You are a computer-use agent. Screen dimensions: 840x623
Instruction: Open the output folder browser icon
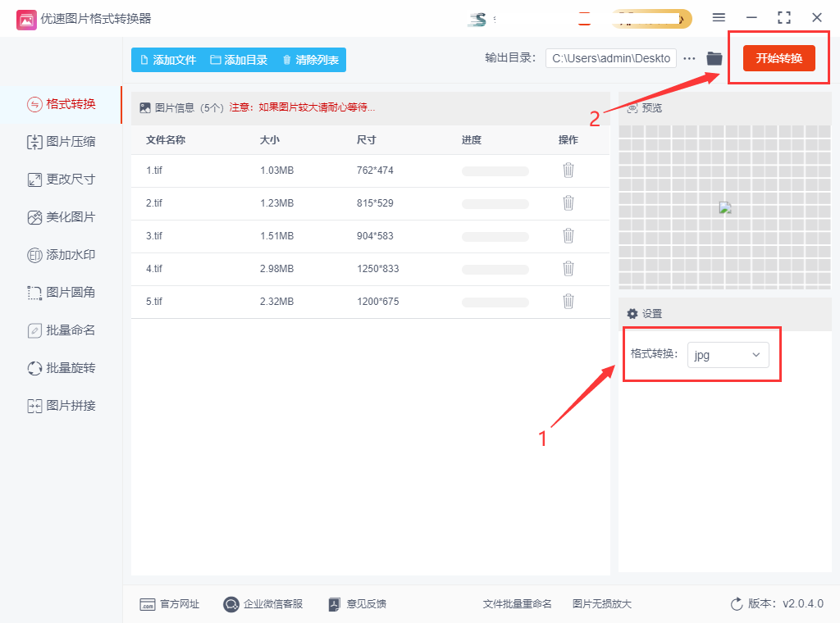(714, 58)
